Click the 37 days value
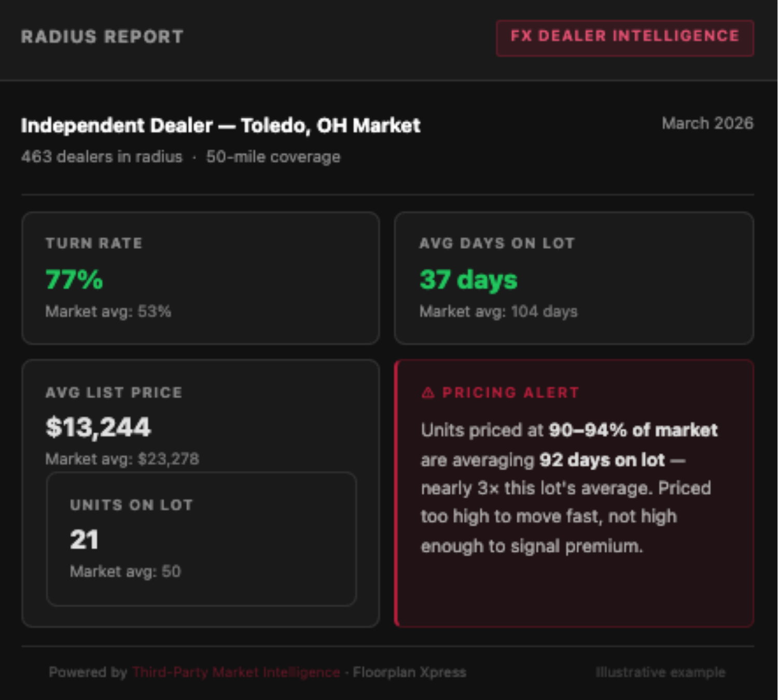778x700 pixels. coord(468,280)
